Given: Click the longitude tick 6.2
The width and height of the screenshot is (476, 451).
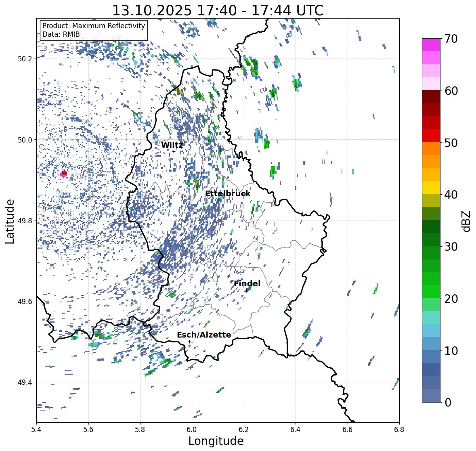Looking at the screenshot, I should (244, 429).
